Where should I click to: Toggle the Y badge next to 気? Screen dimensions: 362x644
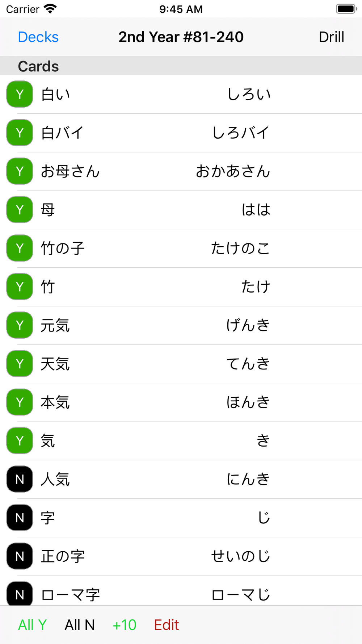coord(20,440)
